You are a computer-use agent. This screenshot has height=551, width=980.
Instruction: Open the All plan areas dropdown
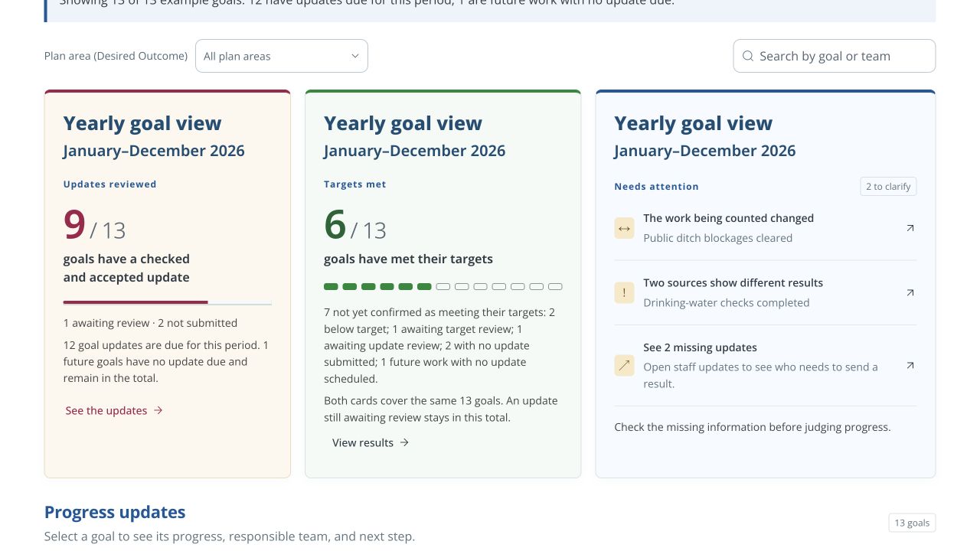(x=282, y=56)
